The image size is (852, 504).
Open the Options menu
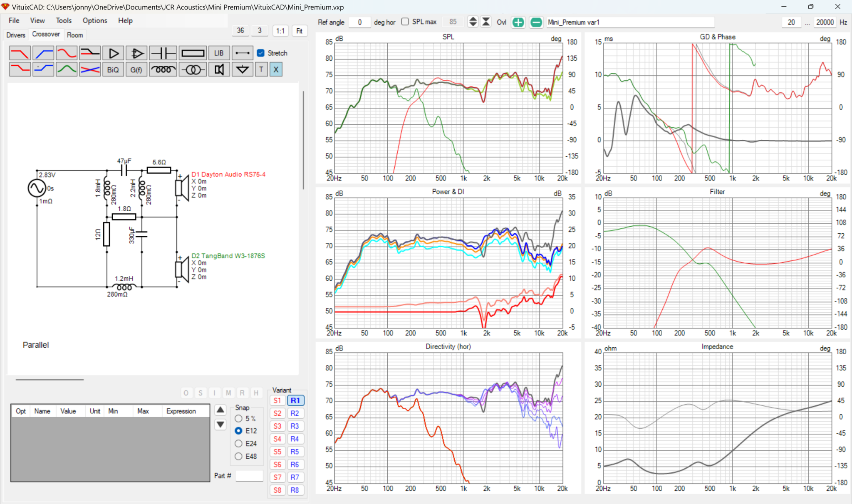(x=94, y=20)
